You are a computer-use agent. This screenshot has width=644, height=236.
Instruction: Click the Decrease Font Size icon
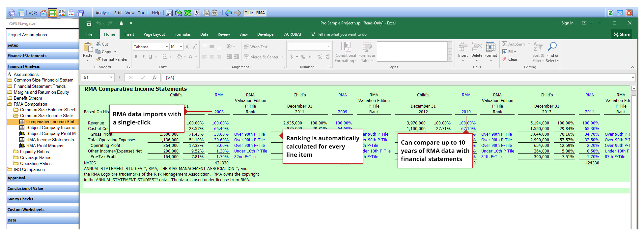tap(195, 47)
